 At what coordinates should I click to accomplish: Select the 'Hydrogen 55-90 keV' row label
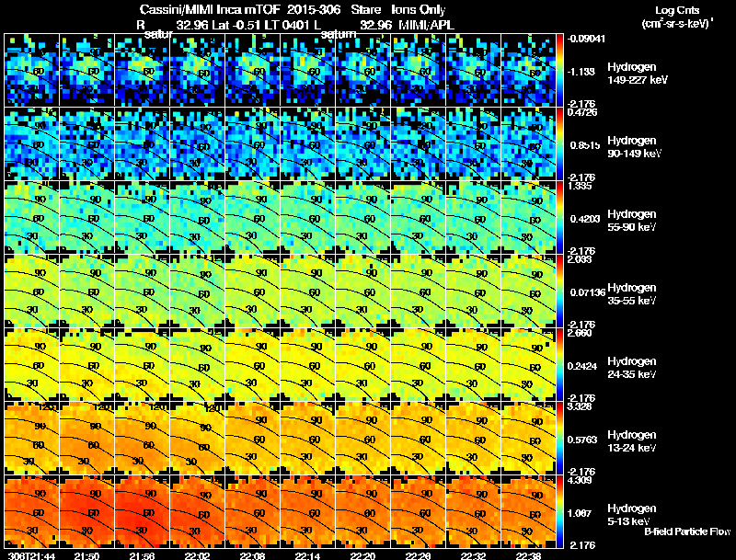coord(632,221)
